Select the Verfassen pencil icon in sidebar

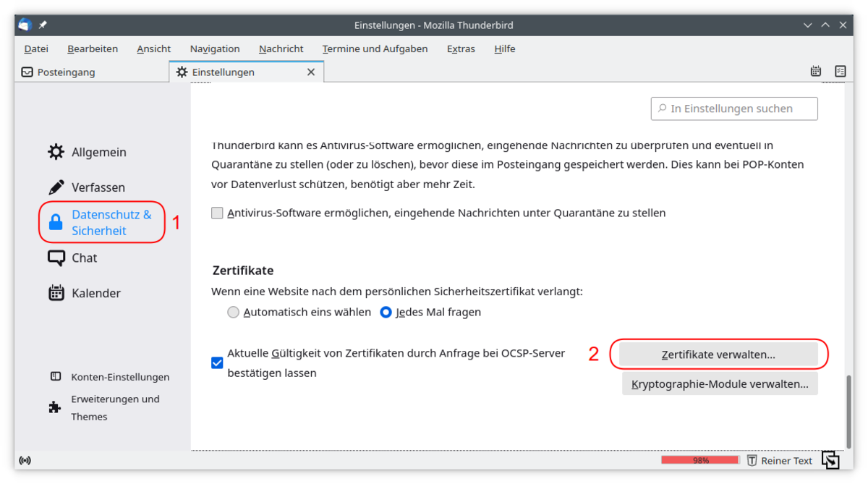(56, 187)
